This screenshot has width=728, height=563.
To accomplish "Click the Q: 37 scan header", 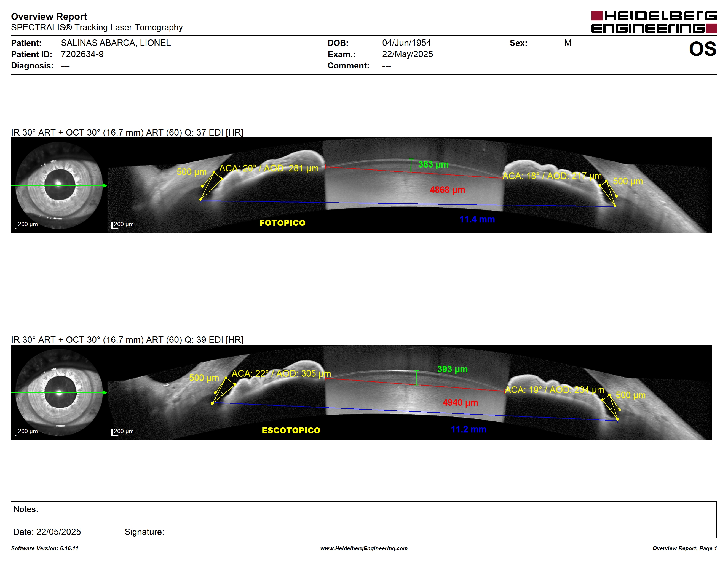I will point(127,132).
